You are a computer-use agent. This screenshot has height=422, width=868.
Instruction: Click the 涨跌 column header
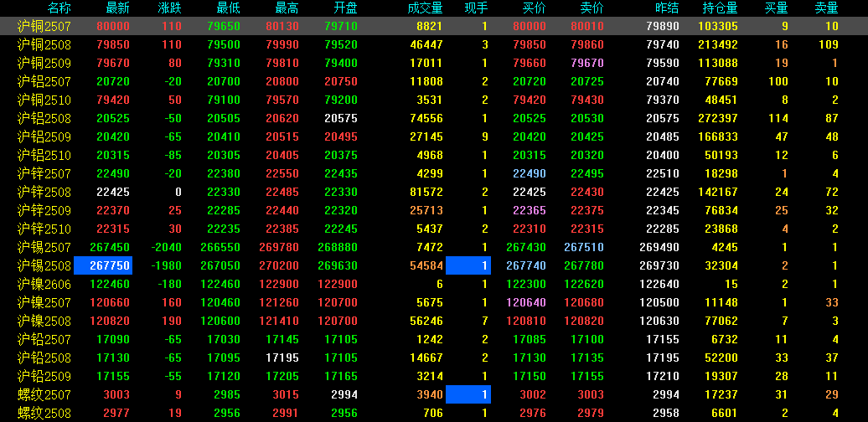click(x=169, y=8)
